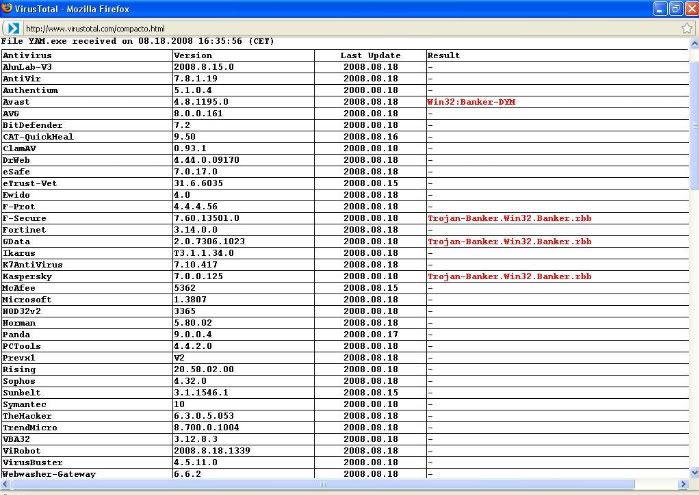
Task: Click the horizontal scrollbar thumb
Action: 324,484
